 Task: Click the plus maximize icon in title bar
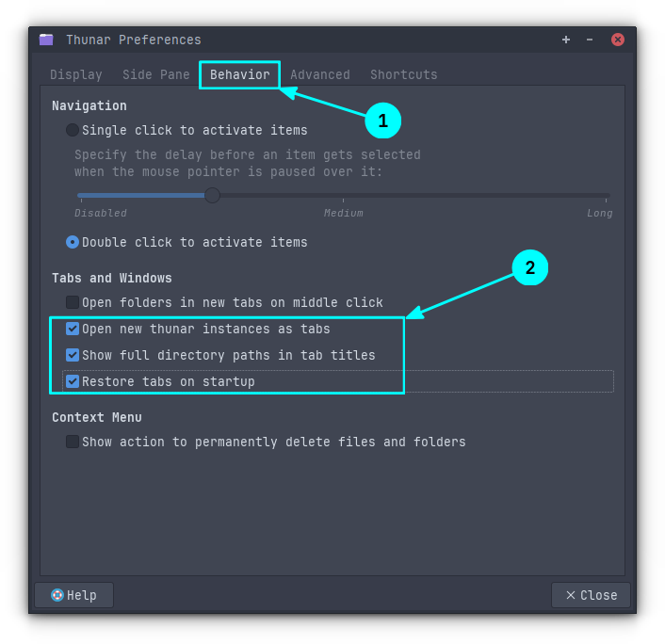tap(566, 40)
